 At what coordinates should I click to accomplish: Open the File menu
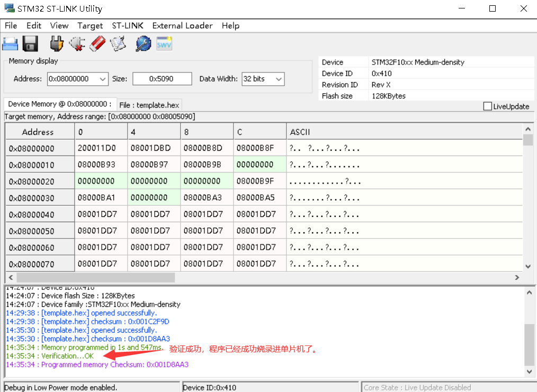pos(11,25)
